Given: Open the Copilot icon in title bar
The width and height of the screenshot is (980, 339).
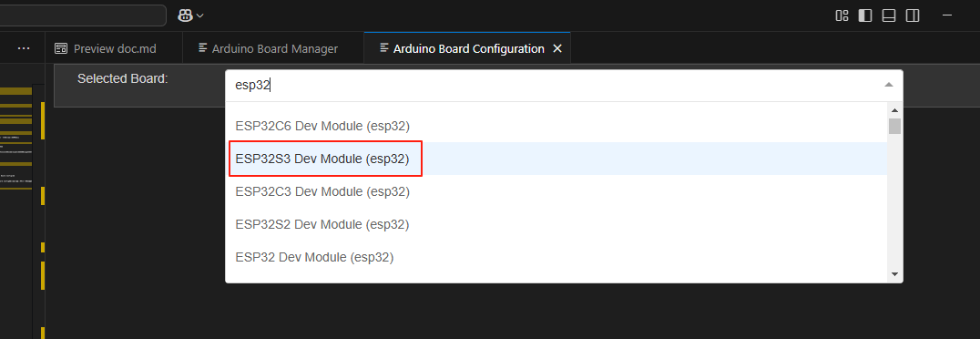Looking at the screenshot, I should 186,15.
